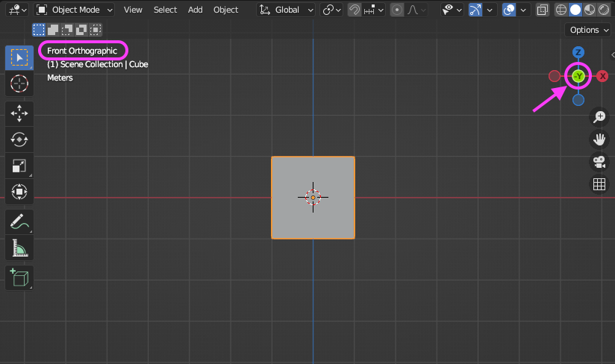
Task: Enable proportional editing toggle
Action: (397, 10)
